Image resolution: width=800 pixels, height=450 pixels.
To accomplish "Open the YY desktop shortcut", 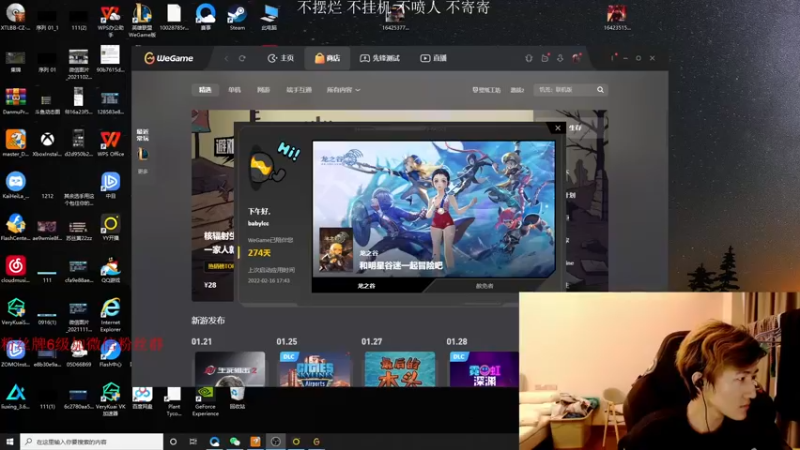I will pos(110,228).
